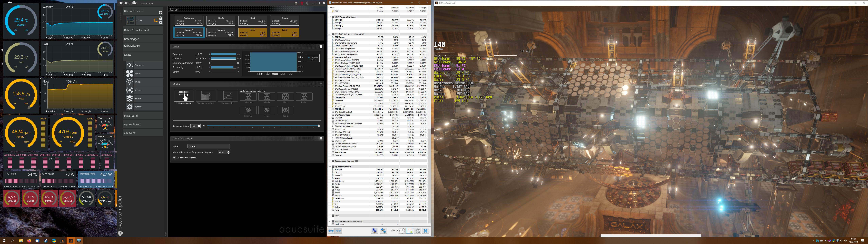Select Heck fan tile

253,21
